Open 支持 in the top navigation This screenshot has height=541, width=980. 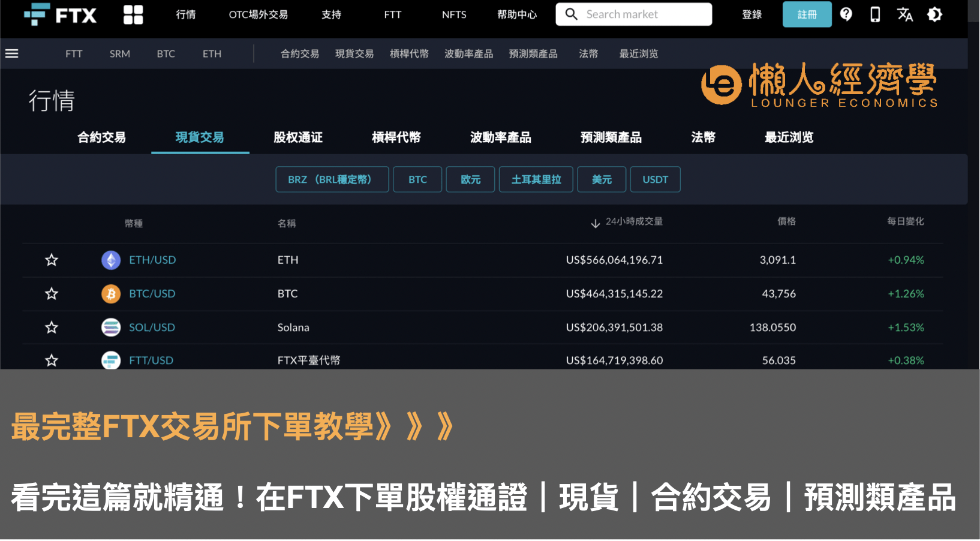pyautogui.click(x=331, y=14)
